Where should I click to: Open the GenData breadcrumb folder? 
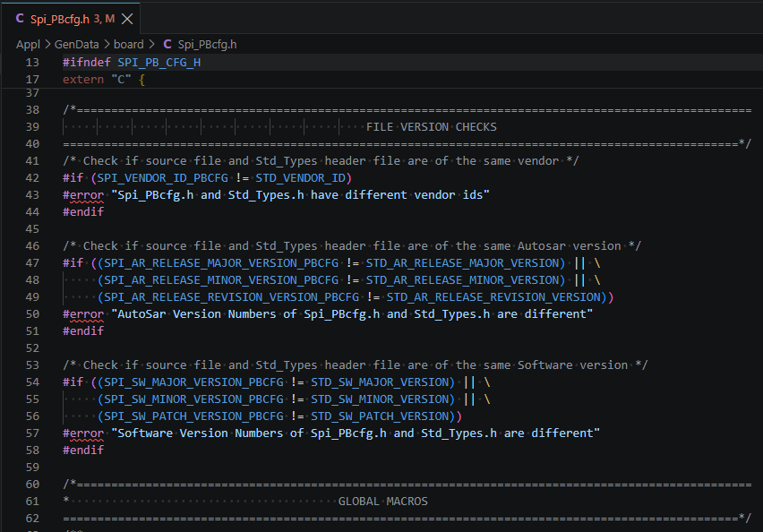[x=76, y=44]
